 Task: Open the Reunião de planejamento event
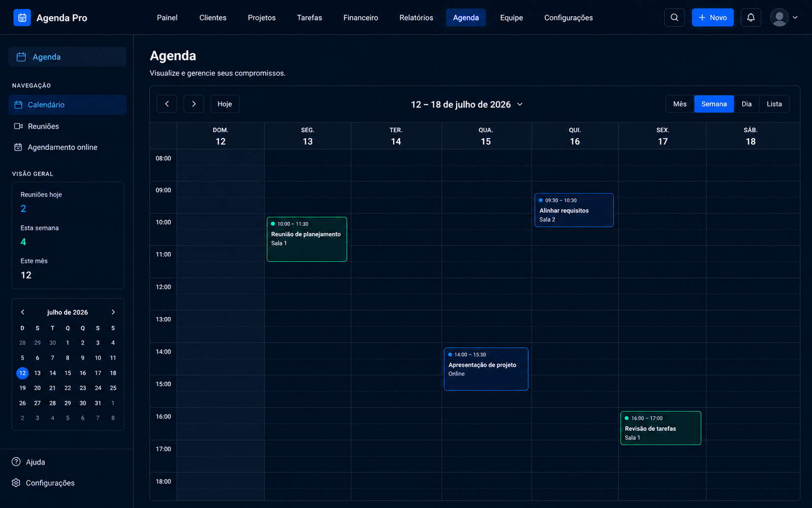pos(307,239)
